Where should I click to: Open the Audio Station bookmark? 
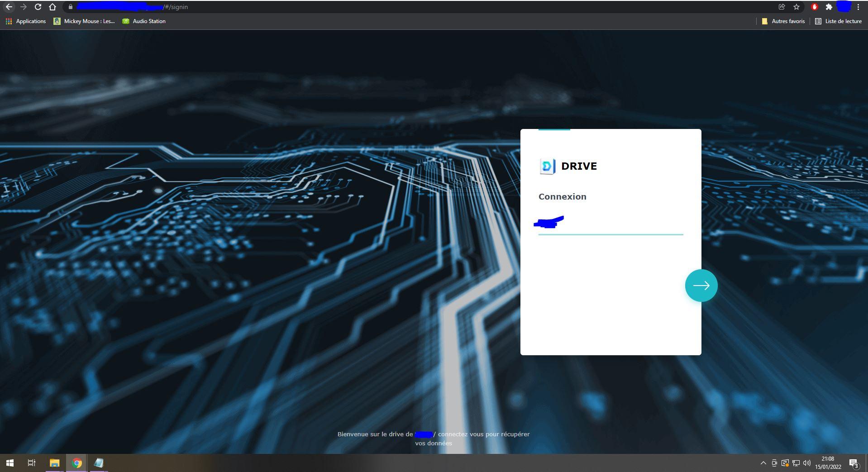tap(144, 21)
